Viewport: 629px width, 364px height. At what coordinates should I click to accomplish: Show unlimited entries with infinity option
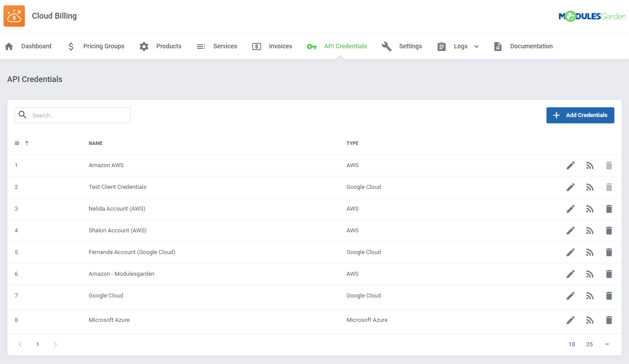607,344
